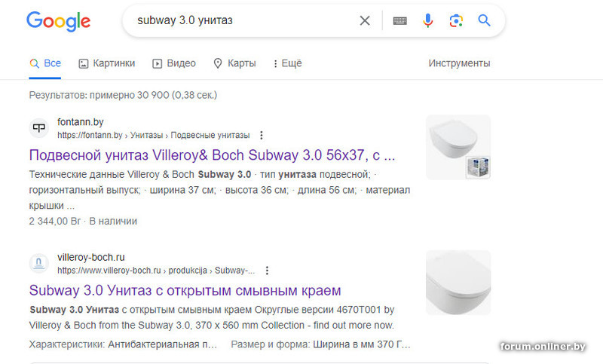Image resolution: width=603 pixels, height=364 pixels.
Task: Focus the search input field
Action: pos(241,21)
